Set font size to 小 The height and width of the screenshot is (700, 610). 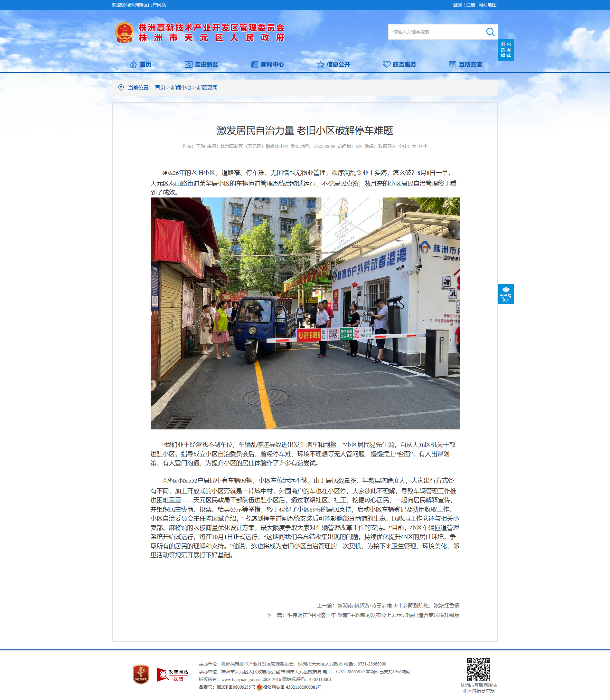(425, 146)
